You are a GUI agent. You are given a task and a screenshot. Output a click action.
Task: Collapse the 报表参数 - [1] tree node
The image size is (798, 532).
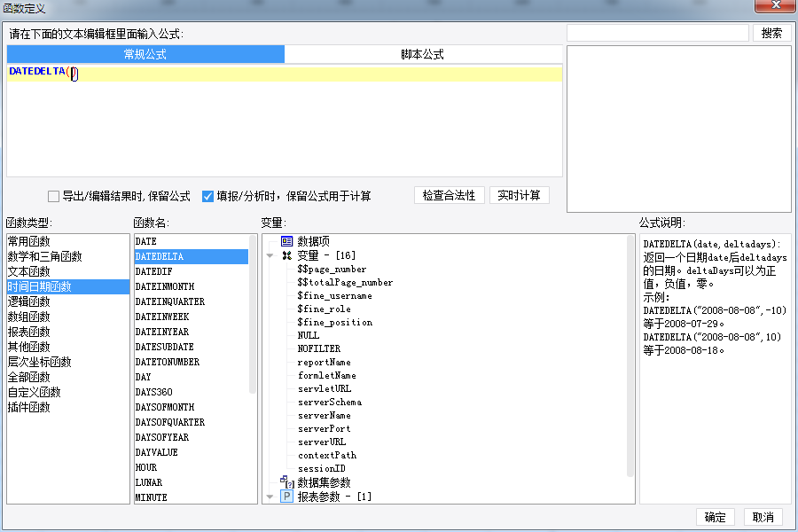point(270,497)
